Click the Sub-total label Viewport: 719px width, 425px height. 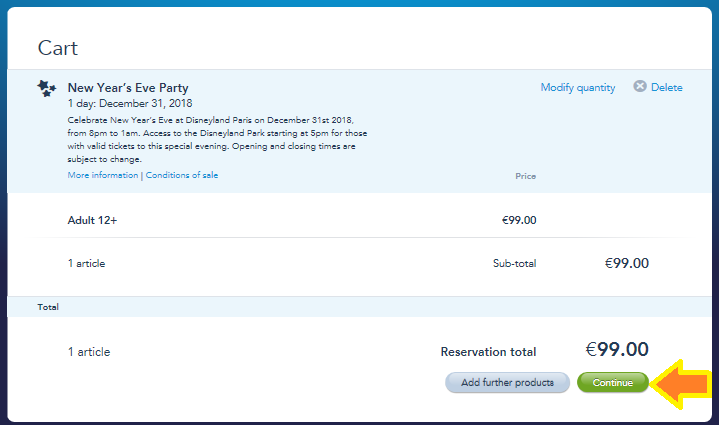[x=514, y=263]
